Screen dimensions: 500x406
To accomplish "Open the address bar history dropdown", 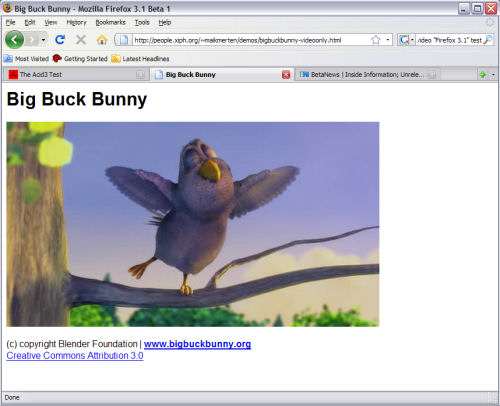I will (x=388, y=40).
